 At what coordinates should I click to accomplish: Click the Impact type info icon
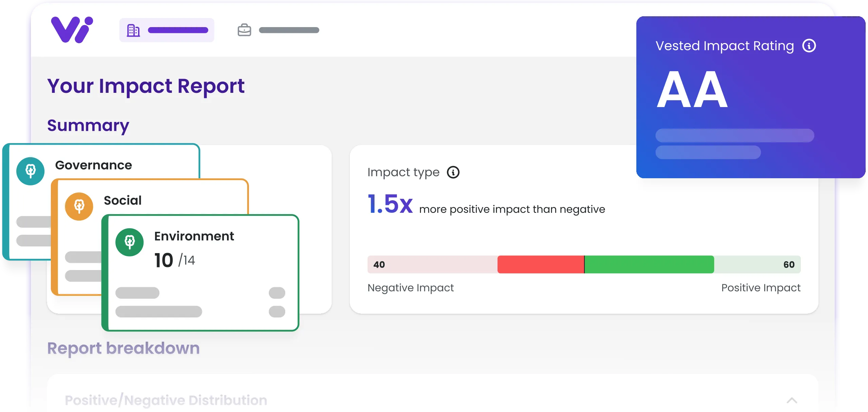[x=454, y=172]
